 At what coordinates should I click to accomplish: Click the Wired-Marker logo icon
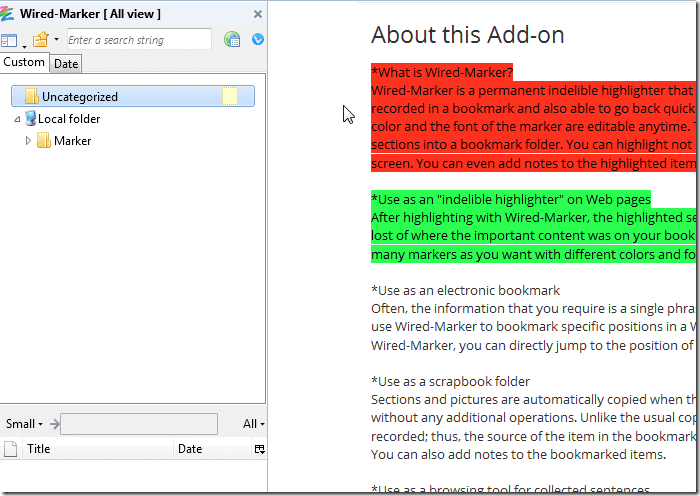click(x=6, y=13)
